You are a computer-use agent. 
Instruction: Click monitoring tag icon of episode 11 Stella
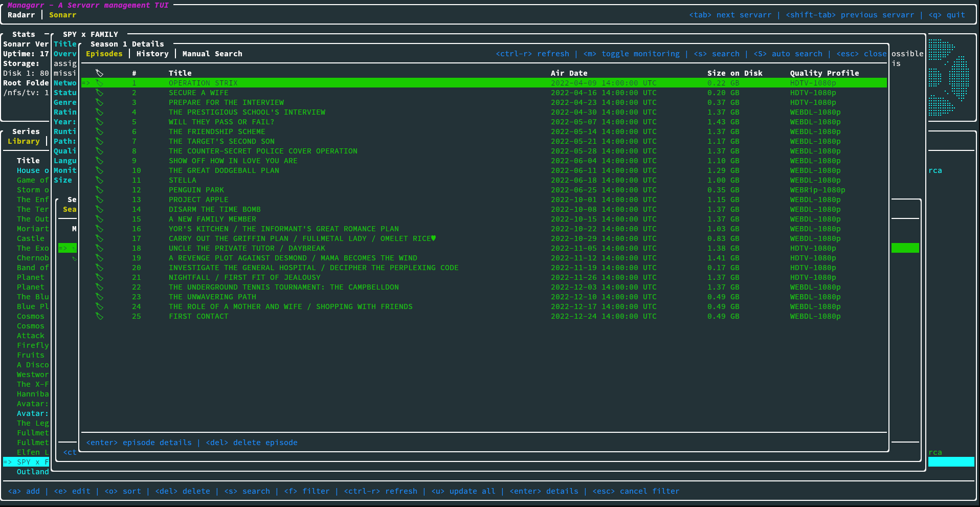99,180
